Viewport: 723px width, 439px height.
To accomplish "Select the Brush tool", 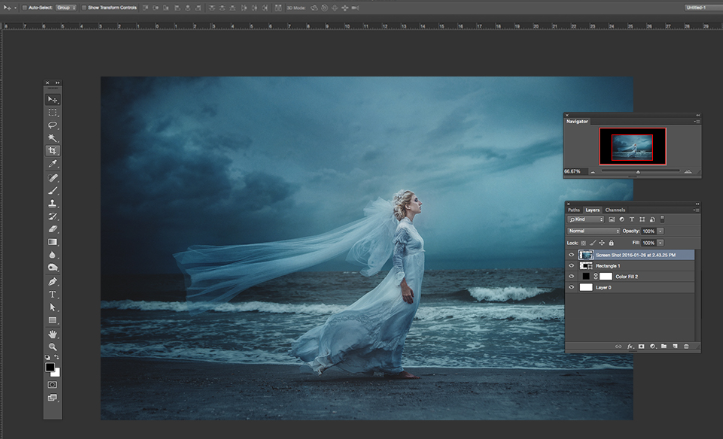I will pos(52,190).
